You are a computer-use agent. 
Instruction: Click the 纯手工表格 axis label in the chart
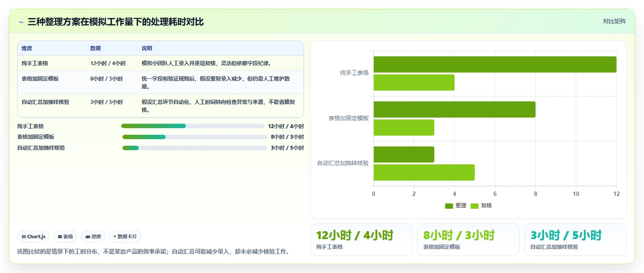[x=354, y=73]
